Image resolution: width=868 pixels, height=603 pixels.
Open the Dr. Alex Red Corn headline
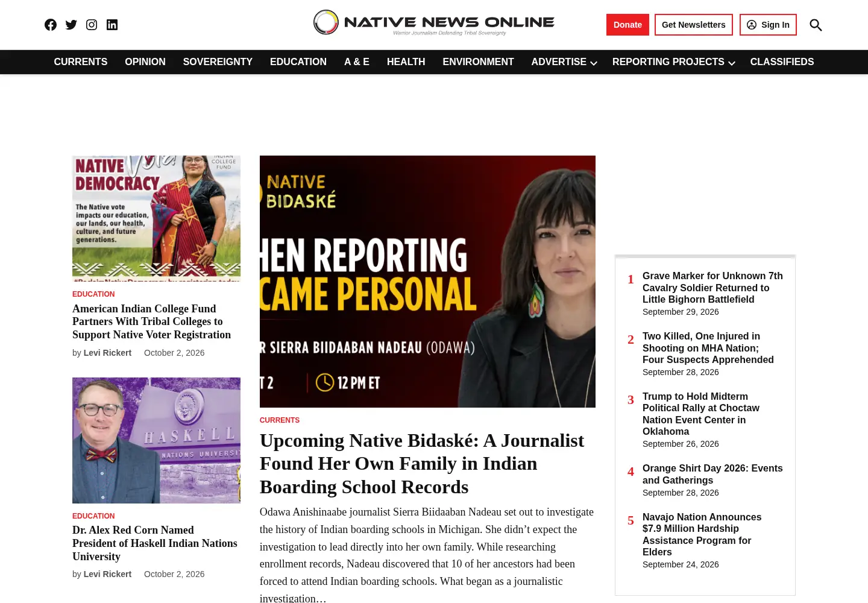point(155,543)
